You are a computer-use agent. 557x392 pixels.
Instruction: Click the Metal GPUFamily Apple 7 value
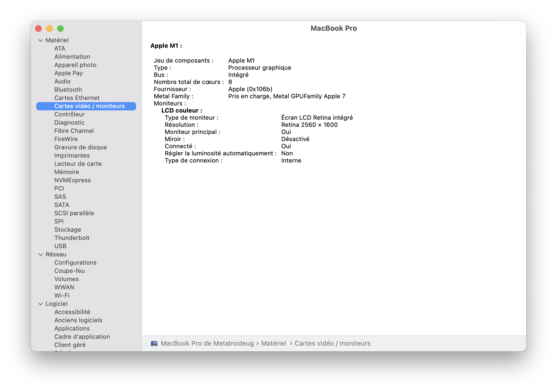309,96
